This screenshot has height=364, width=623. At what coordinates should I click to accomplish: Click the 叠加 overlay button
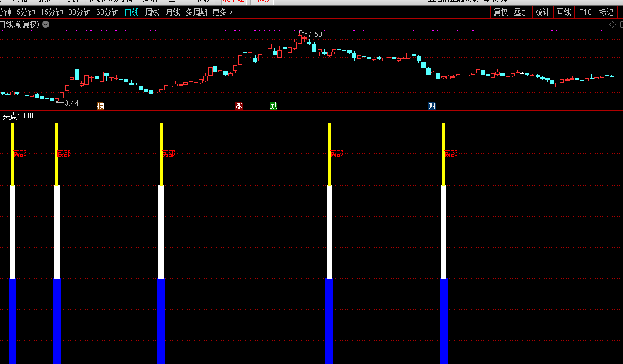click(521, 12)
